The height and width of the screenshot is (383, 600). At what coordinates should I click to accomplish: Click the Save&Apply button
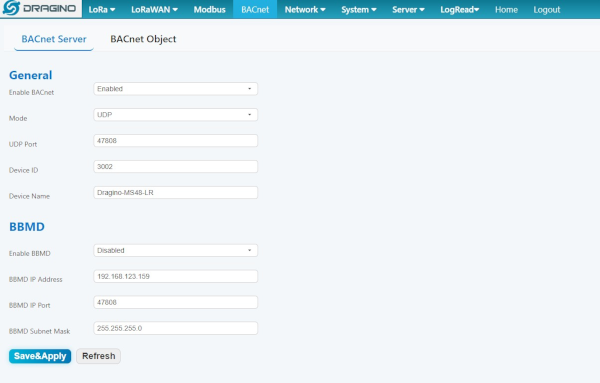coord(40,356)
